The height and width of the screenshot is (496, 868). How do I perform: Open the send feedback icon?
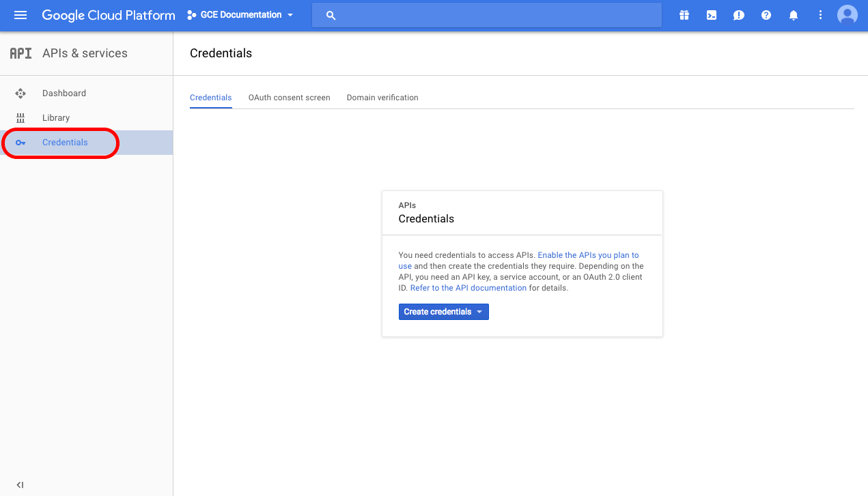pos(739,15)
